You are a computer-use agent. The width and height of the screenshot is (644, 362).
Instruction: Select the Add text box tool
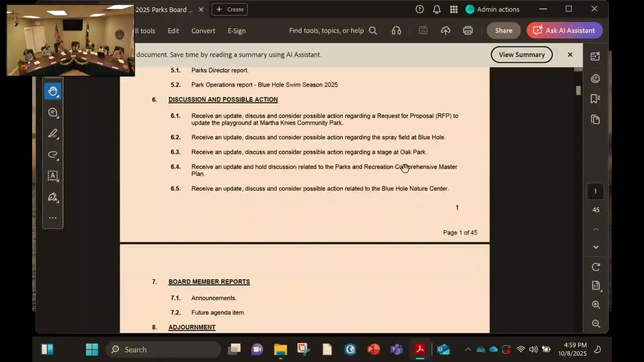53,176
